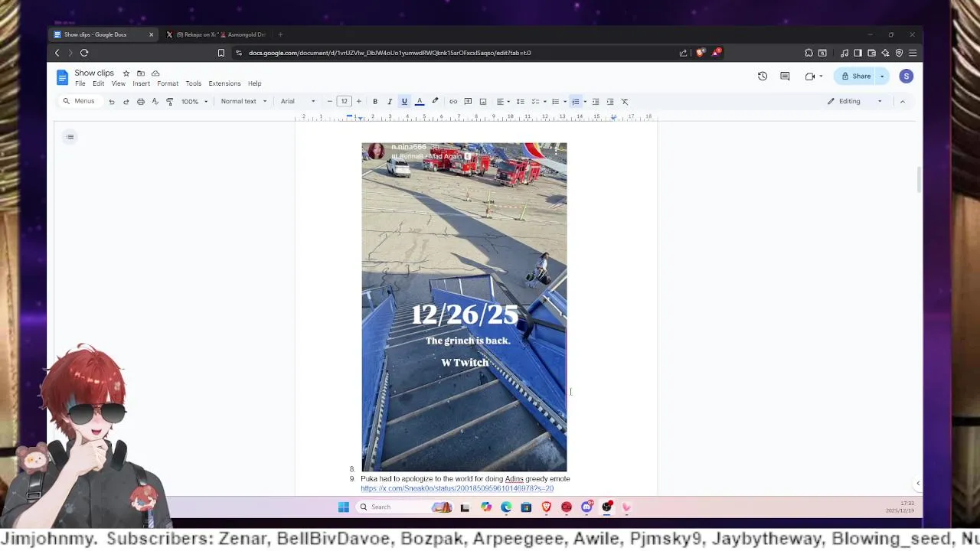Image resolution: width=980 pixels, height=551 pixels.
Task: Add a comment using the toolbar icon
Action: click(x=468, y=102)
